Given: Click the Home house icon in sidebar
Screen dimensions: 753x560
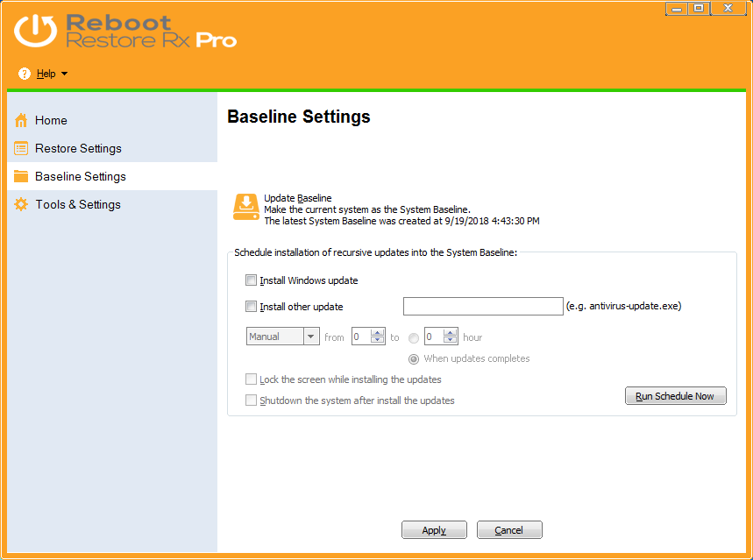Looking at the screenshot, I should pyautogui.click(x=21, y=120).
